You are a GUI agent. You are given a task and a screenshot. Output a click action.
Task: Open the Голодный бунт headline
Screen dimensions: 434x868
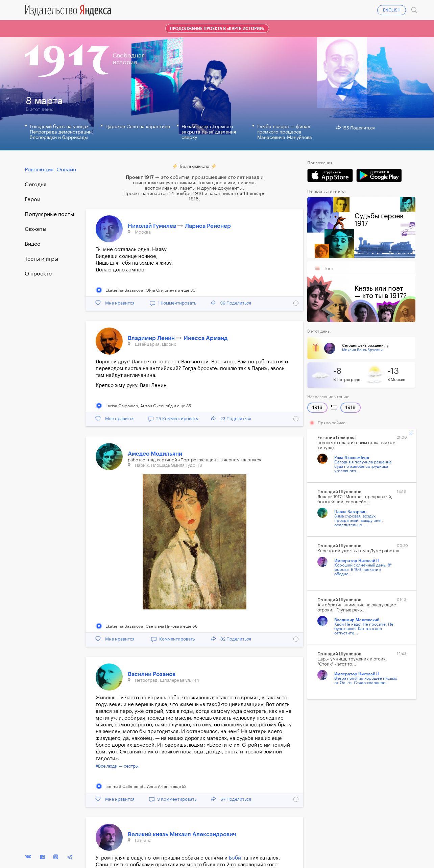point(61,132)
